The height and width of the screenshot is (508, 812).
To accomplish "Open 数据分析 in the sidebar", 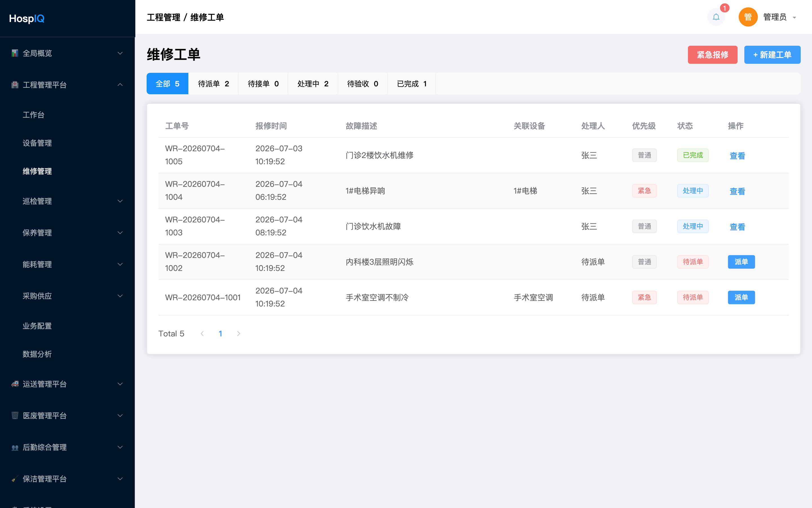I will point(67,354).
